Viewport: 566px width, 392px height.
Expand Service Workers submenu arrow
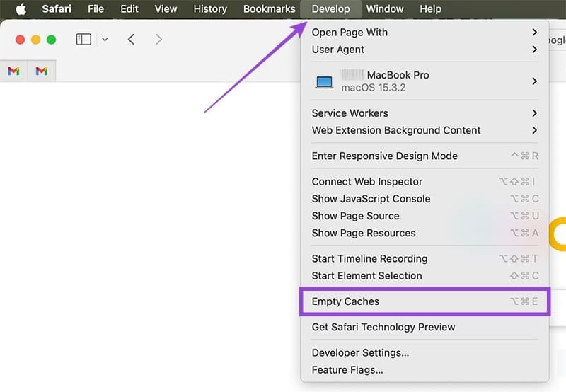[x=535, y=113]
